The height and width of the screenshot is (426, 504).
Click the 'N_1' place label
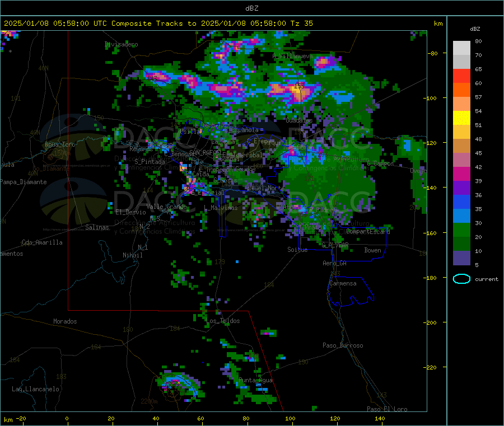(x=143, y=247)
